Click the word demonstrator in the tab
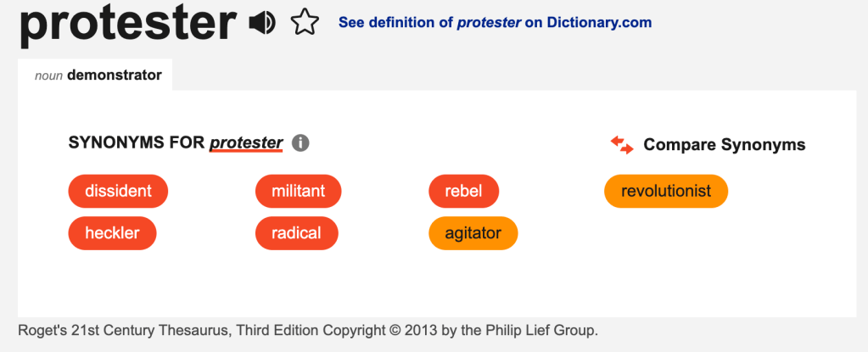The height and width of the screenshot is (352, 868). pos(114,75)
